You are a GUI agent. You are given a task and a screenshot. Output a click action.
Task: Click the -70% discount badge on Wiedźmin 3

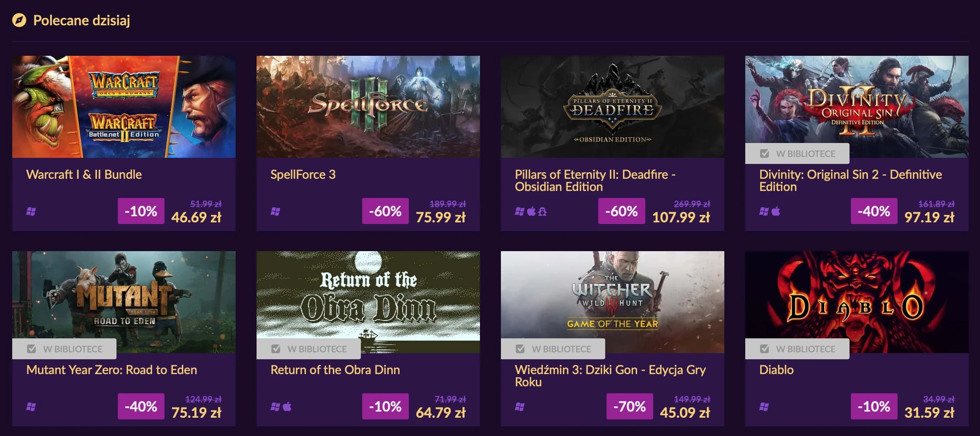[630, 406]
